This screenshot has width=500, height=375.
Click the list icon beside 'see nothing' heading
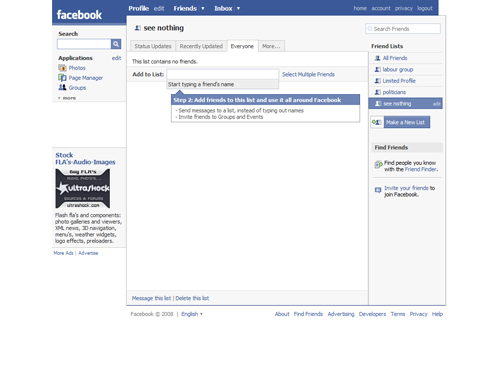coord(138,28)
